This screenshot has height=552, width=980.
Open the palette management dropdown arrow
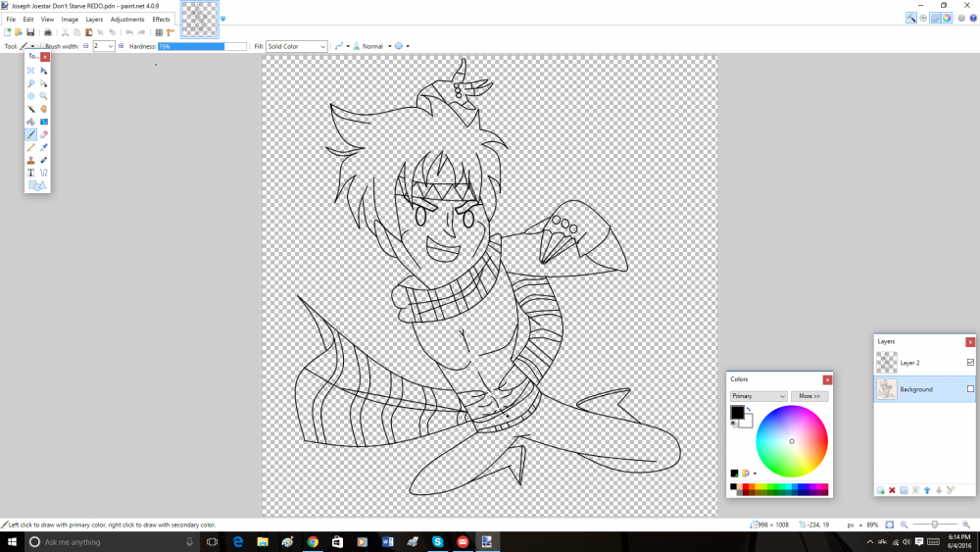[x=755, y=474]
